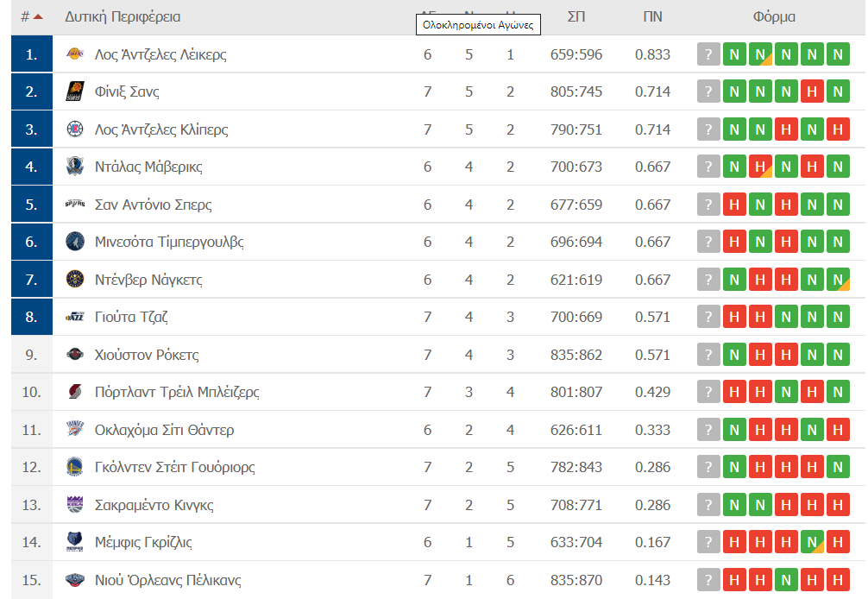
Task: Click rank number 8 cell for Utah Jazz
Action: tap(32, 317)
